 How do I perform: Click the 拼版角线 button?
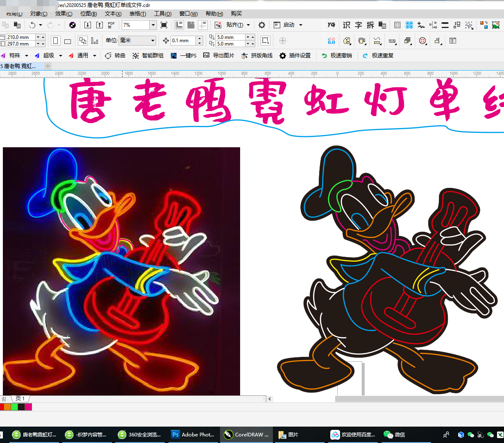257,55
